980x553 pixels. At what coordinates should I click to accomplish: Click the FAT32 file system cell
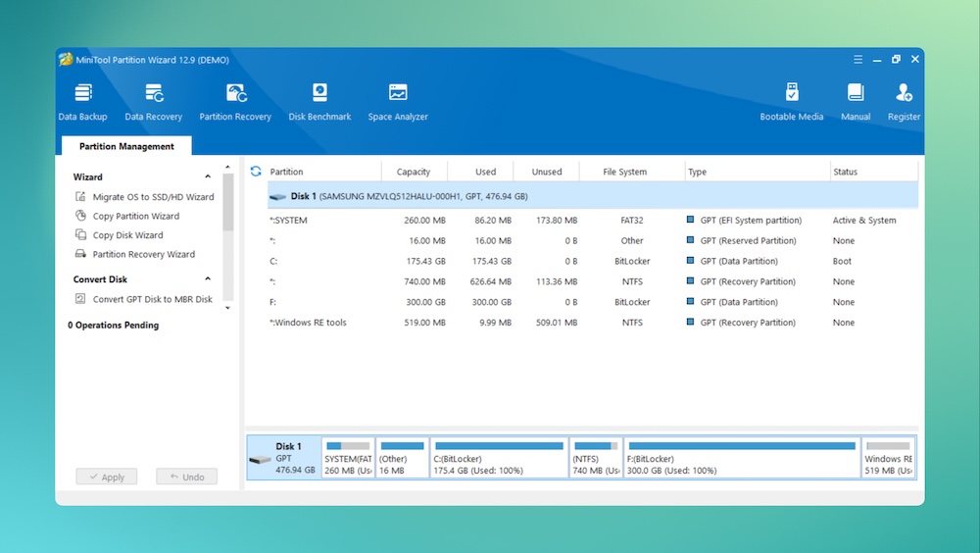(x=632, y=221)
